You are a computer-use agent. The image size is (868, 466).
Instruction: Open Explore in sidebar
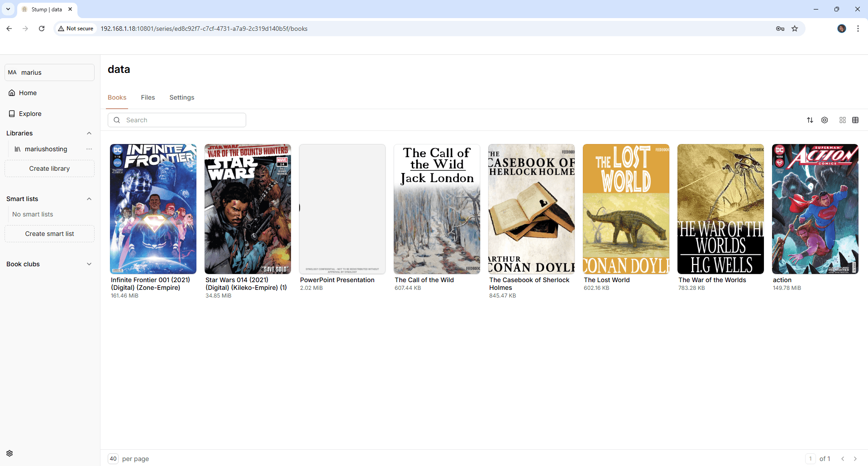(30, 114)
